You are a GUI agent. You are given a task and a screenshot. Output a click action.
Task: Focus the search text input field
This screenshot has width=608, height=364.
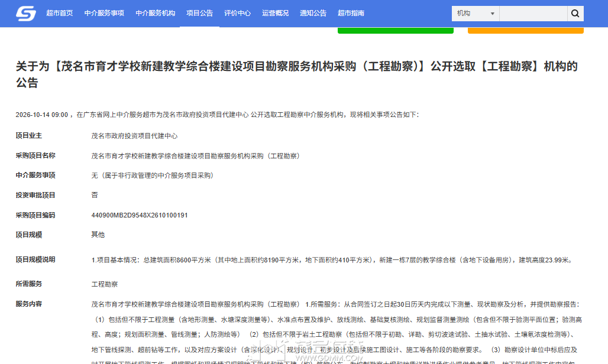(533, 14)
